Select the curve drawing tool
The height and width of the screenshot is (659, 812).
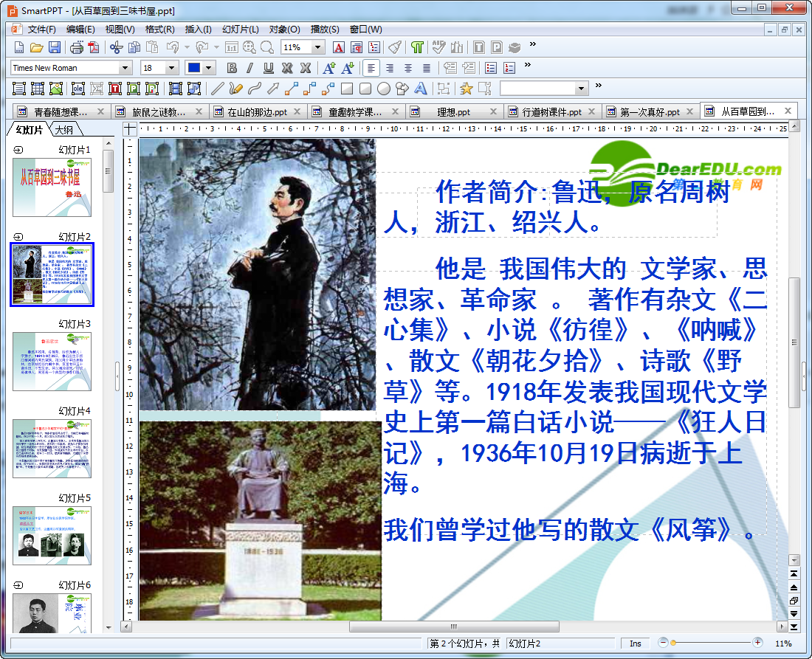(254, 89)
